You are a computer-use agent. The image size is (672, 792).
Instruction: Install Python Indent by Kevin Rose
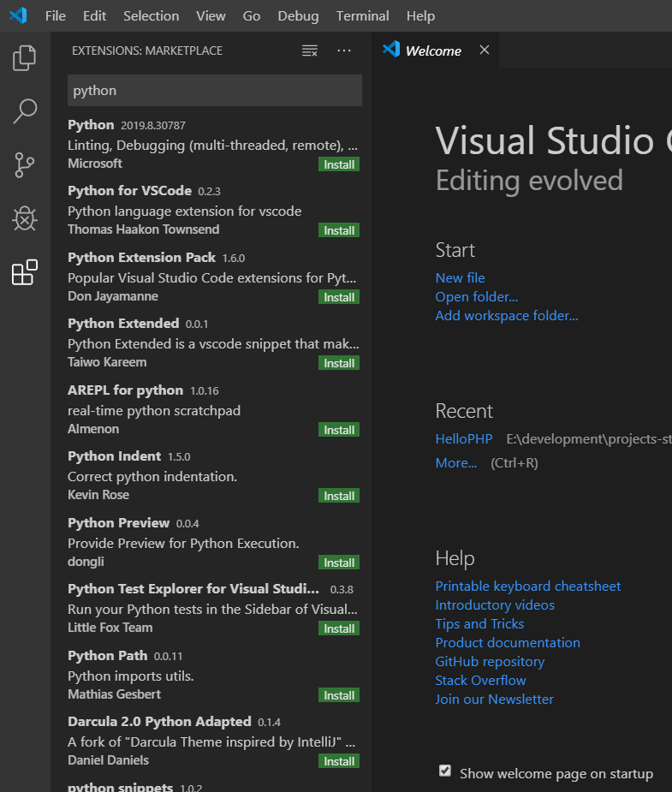pos(339,496)
